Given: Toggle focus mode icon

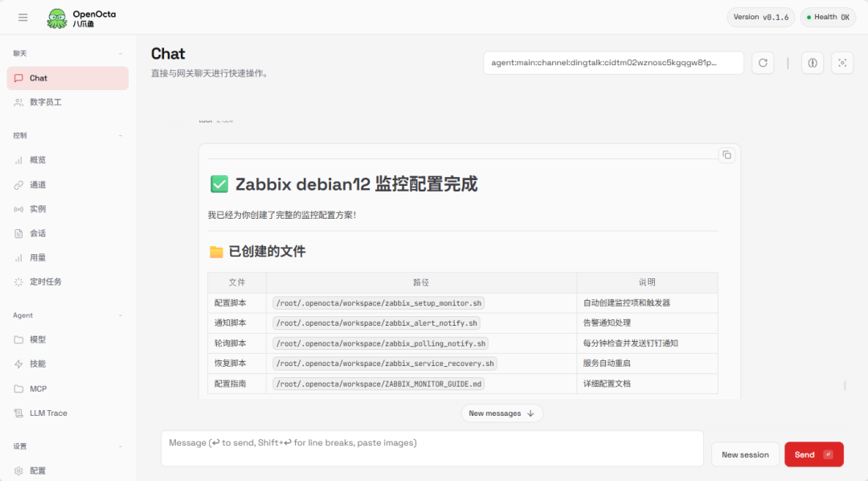Looking at the screenshot, I should pos(842,63).
